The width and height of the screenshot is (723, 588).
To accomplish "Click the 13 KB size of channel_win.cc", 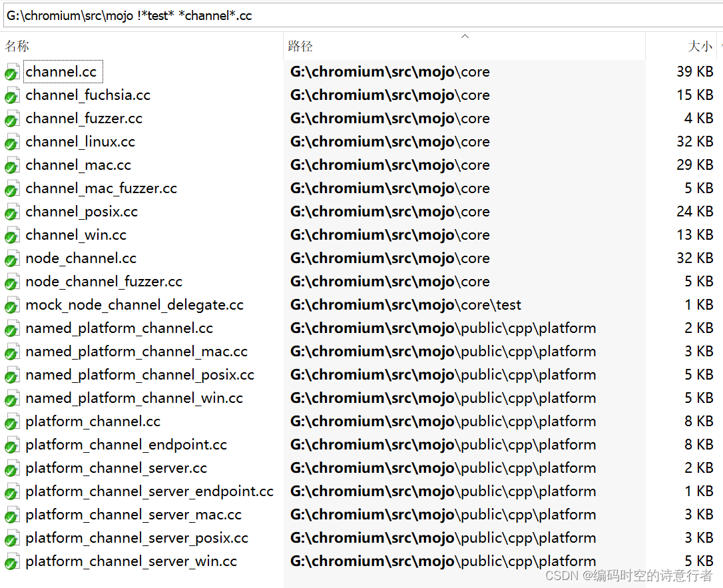I will click(x=695, y=235).
